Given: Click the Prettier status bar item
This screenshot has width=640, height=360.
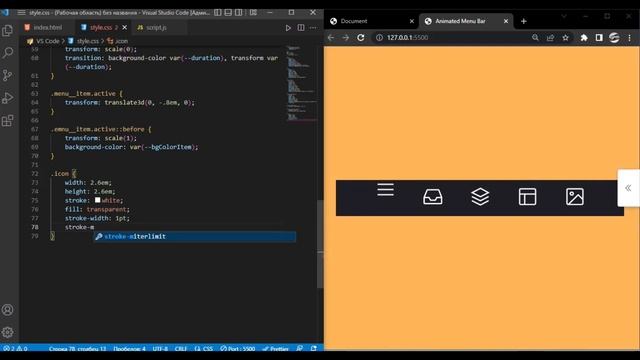Looking at the screenshot, I should (x=276, y=349).
